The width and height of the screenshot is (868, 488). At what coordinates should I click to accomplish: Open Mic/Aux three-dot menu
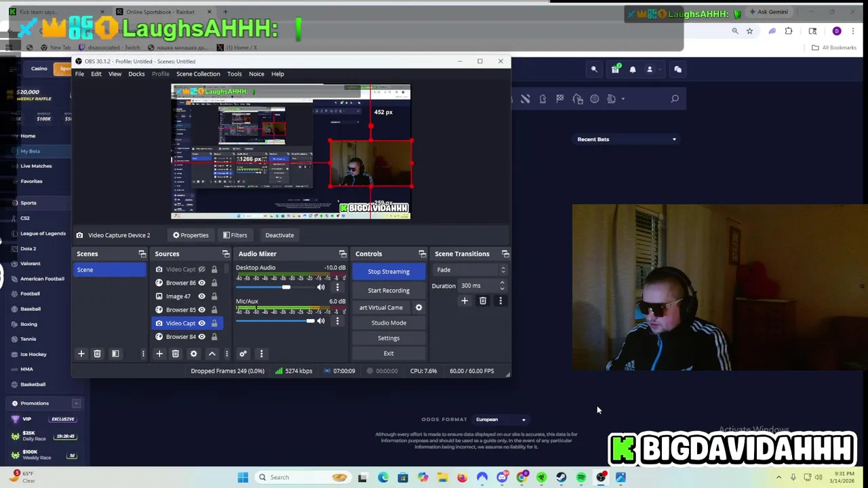(x=337, y=321)
